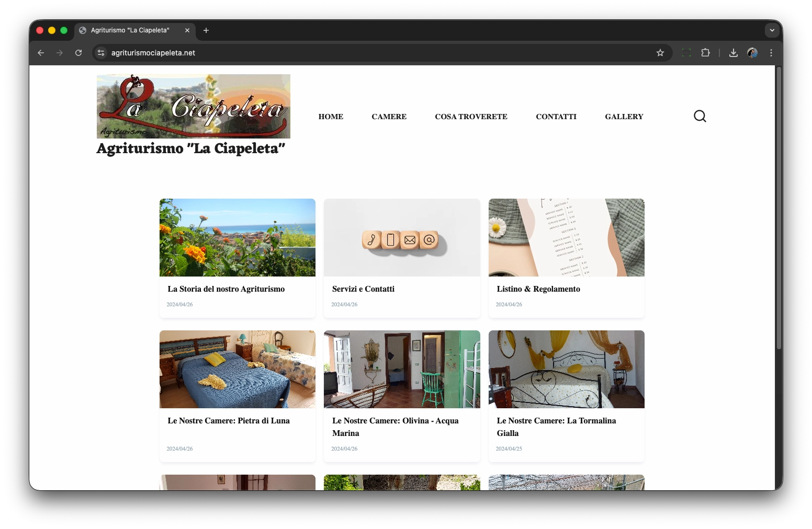The width and height of the screenshot is (812, 529).
Task: Open "La Storia del nostro Agriturismo" article
Action: 226,289
